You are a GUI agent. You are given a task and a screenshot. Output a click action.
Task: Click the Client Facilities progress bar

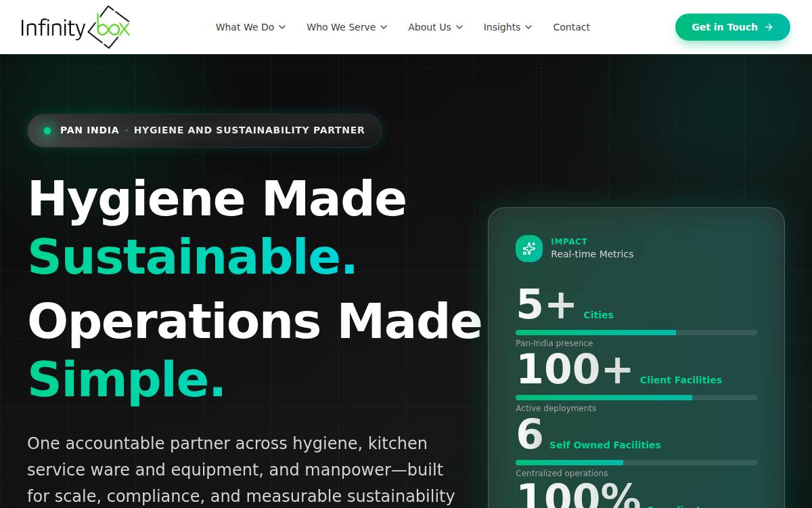(x=636, y=398)
